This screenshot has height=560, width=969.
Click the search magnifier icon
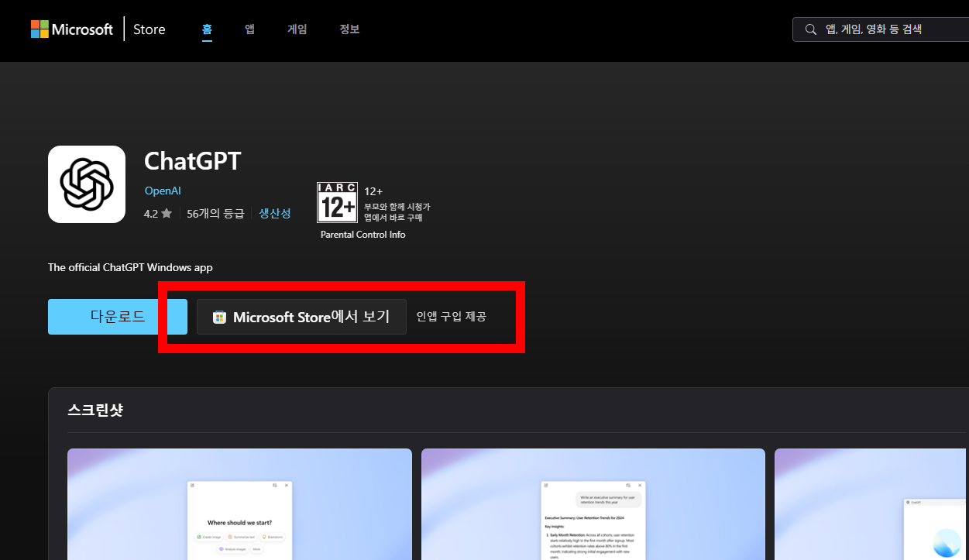click(811, 29)
